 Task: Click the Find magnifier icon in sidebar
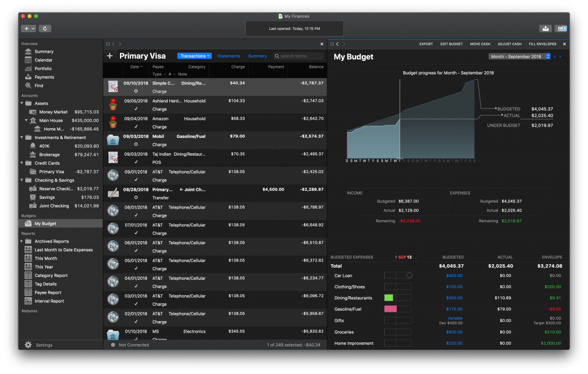coord(28,86)
